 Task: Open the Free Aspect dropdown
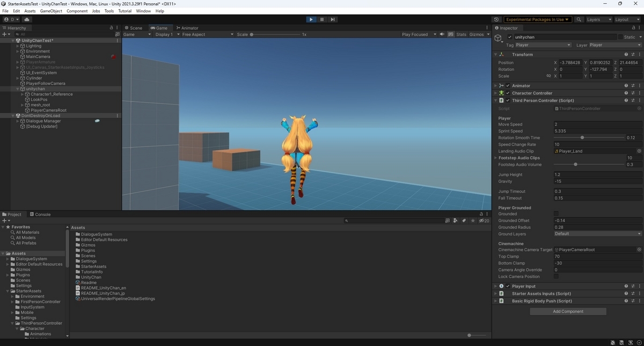click(x=208, y=34)
